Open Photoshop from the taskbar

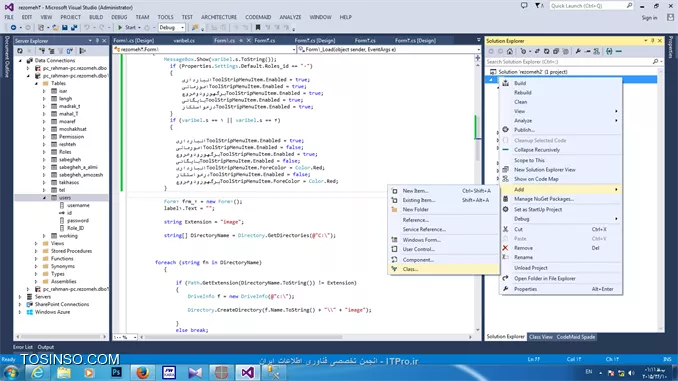point(116,372)
